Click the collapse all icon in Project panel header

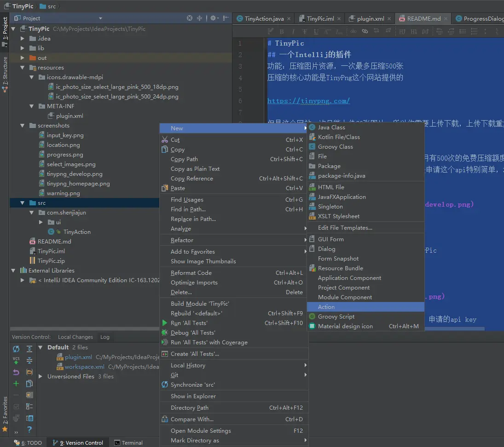coord(200,18)
